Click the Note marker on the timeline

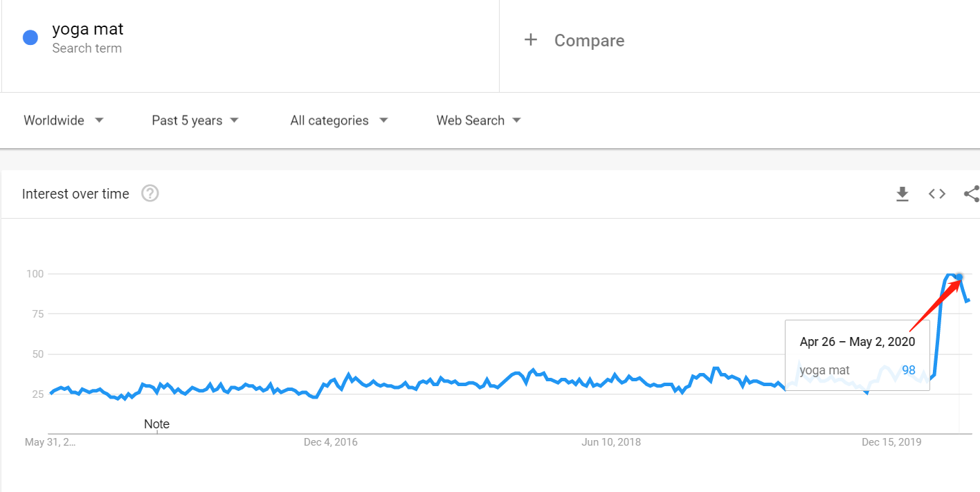pyautogui.click(x=156, y=424)
